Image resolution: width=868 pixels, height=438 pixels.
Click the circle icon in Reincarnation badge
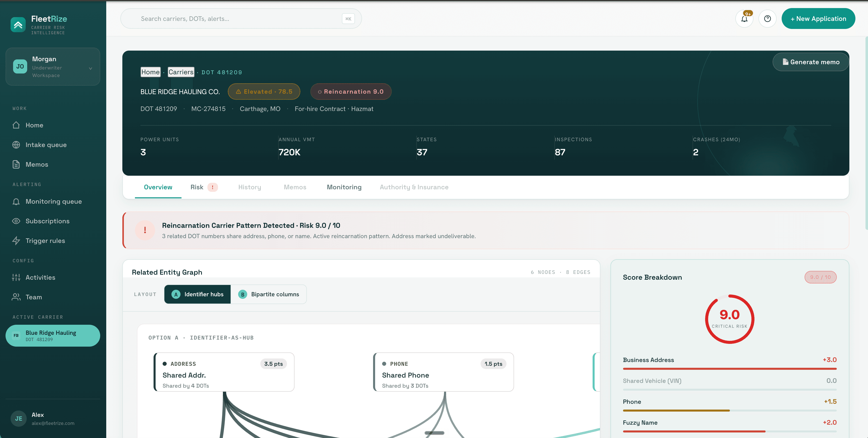coord(320,92)
